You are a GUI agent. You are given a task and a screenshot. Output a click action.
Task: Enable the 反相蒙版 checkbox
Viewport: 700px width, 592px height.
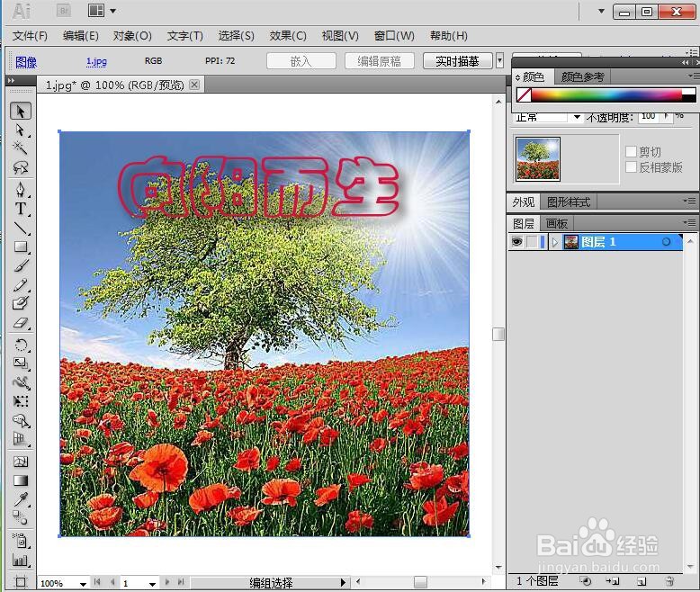click(x=631, y=167)
